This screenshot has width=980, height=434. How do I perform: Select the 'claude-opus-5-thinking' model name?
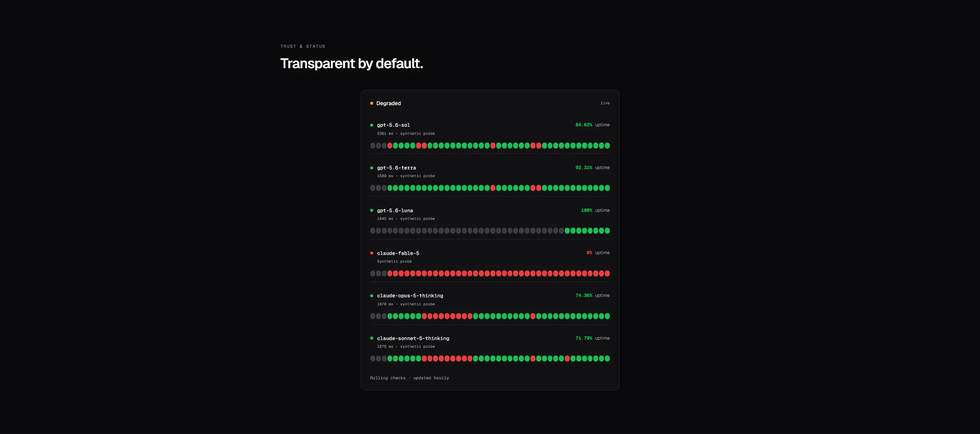tap(410, 296)
